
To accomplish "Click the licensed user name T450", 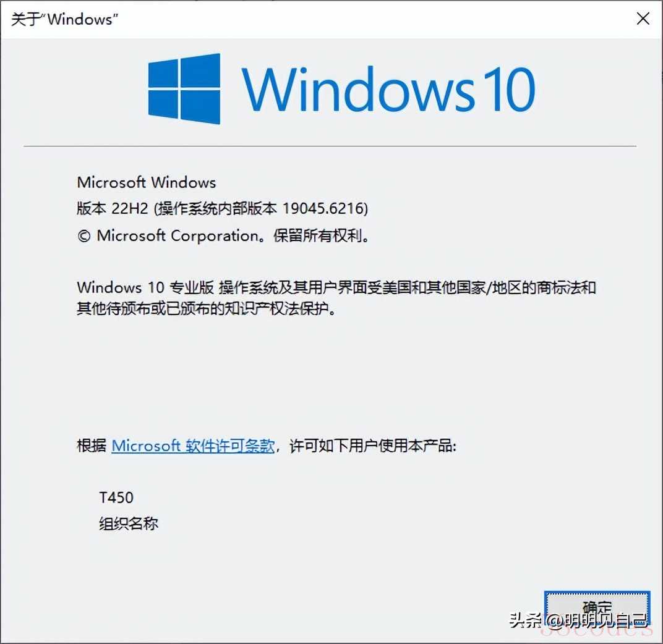I will [116, 498].
